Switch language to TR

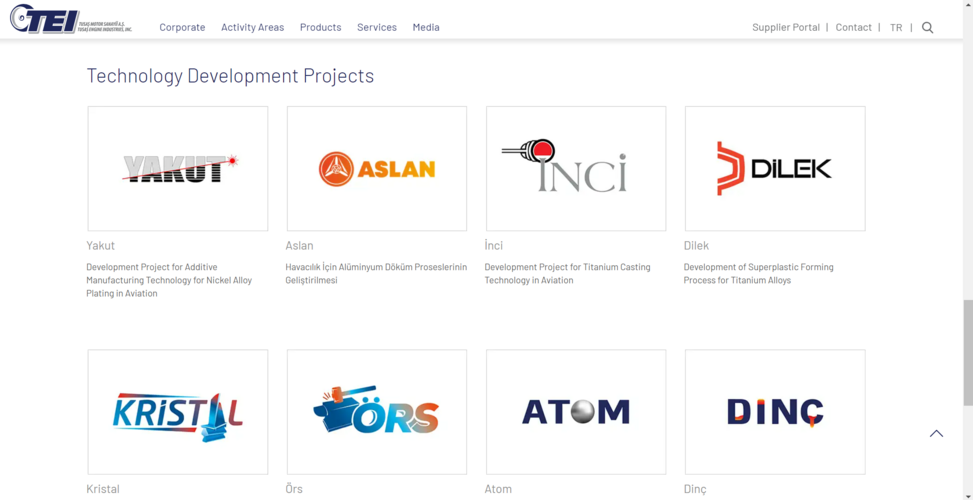pyautogui.click(x=896, y=27)
